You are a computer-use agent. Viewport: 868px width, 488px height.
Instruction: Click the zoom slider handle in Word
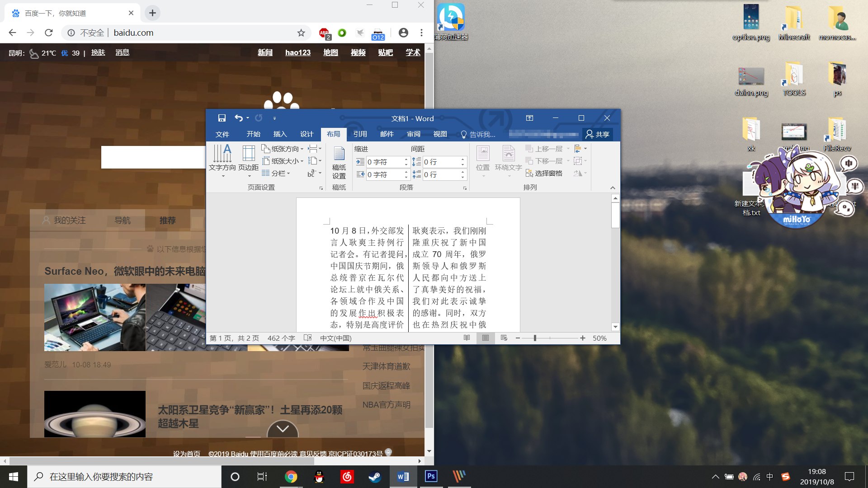pos(535,338)
